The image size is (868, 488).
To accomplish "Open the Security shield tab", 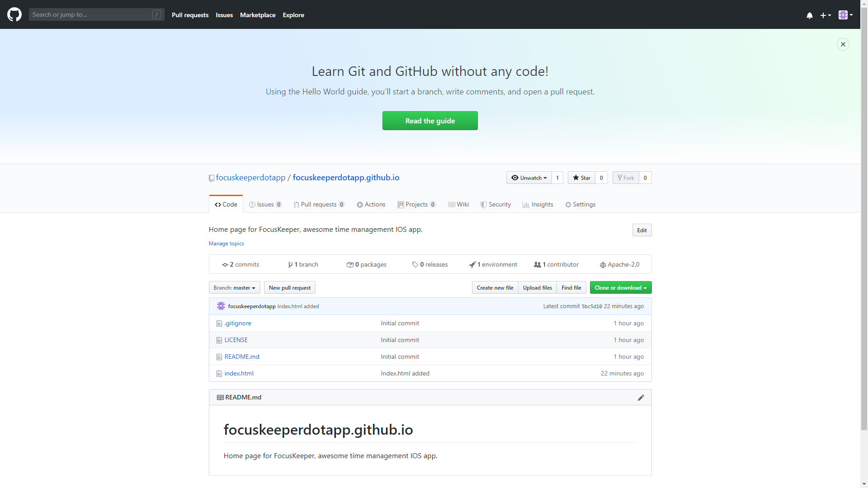I will coord(495,205).
